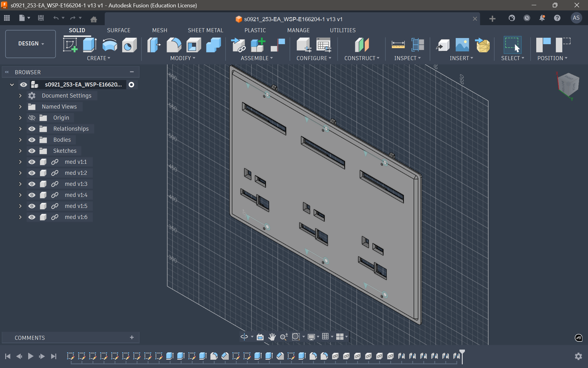Click the Orbit navigation icon
588x368 pixels.
pos(244,337)
